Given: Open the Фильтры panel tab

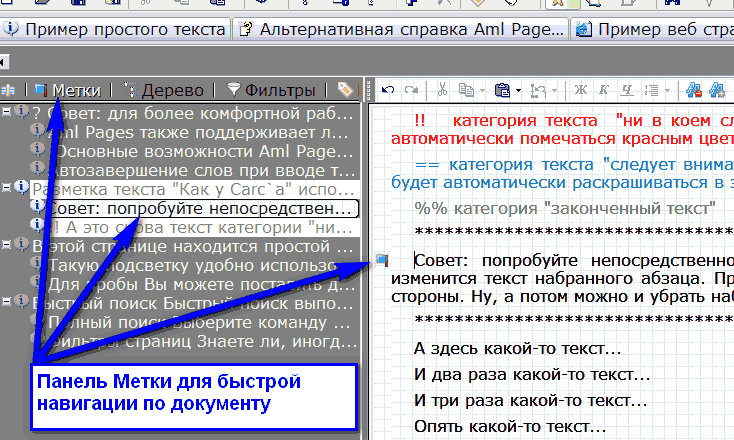Looking at the screenshot, I should [x=272, y=90].
